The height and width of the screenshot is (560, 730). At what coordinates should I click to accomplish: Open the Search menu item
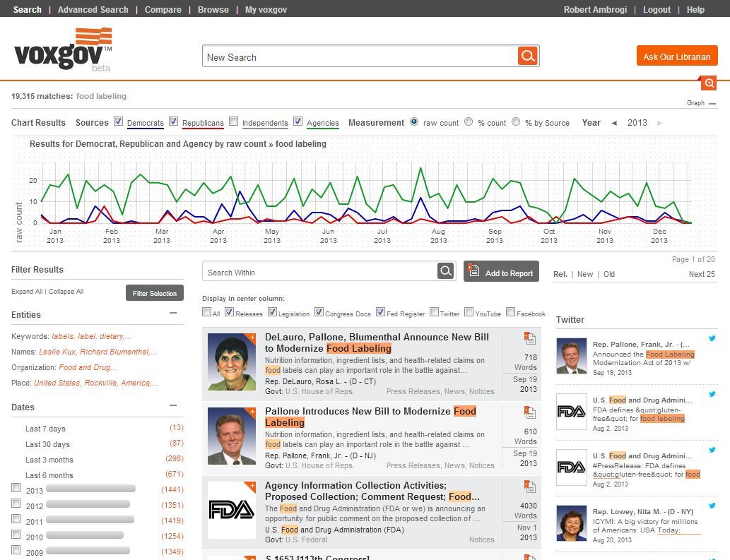(x=27, y=9)
